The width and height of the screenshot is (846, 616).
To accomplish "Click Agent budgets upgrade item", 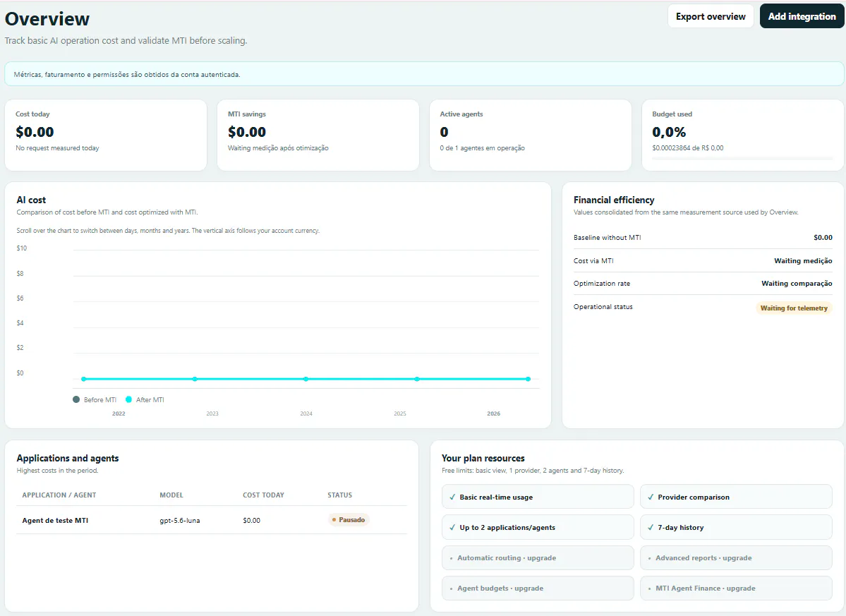I will coord(538,588).
